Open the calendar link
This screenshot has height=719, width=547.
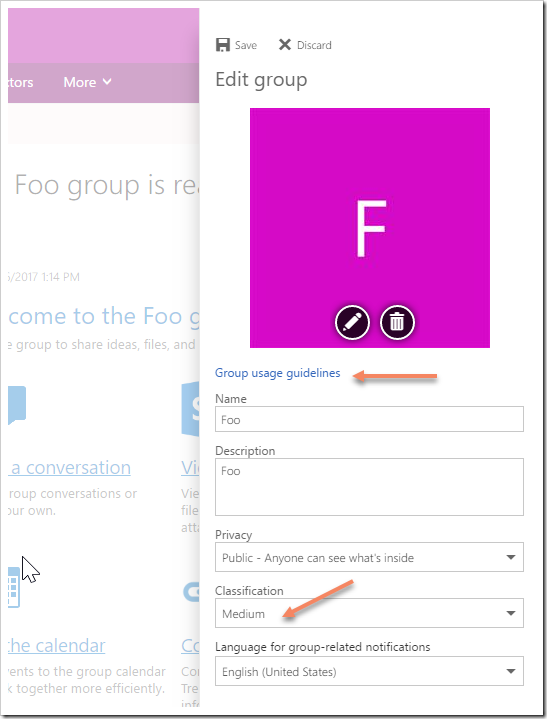point(56,646)
